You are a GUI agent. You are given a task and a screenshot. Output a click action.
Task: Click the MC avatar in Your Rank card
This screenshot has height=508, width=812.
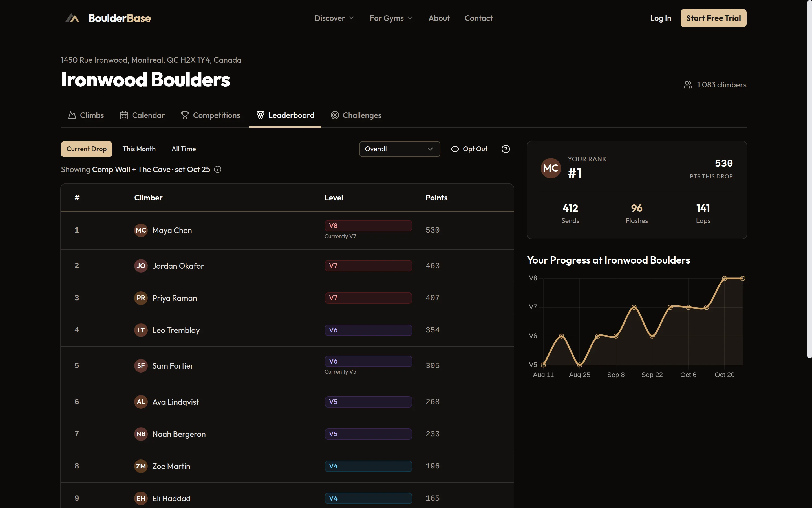click(x=551, y=168)
